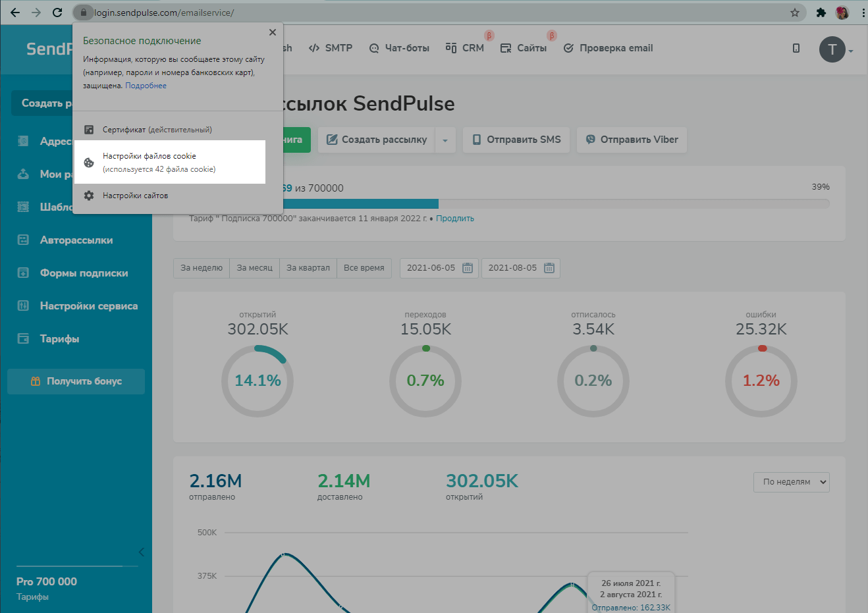The width and height of the screenshot is (868, 613).
Task: Click the padlock icon in the address bar
Action: [83, 13]
